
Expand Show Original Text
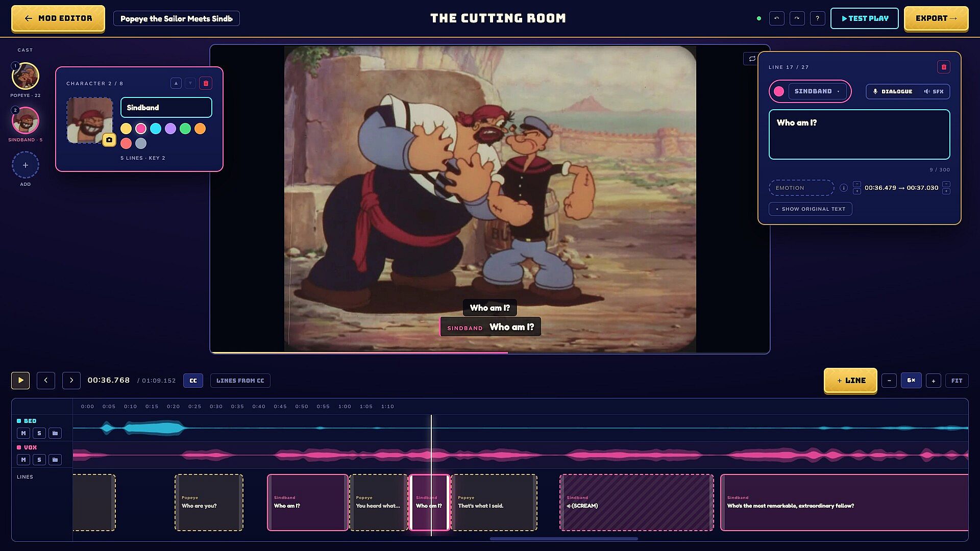810,209
